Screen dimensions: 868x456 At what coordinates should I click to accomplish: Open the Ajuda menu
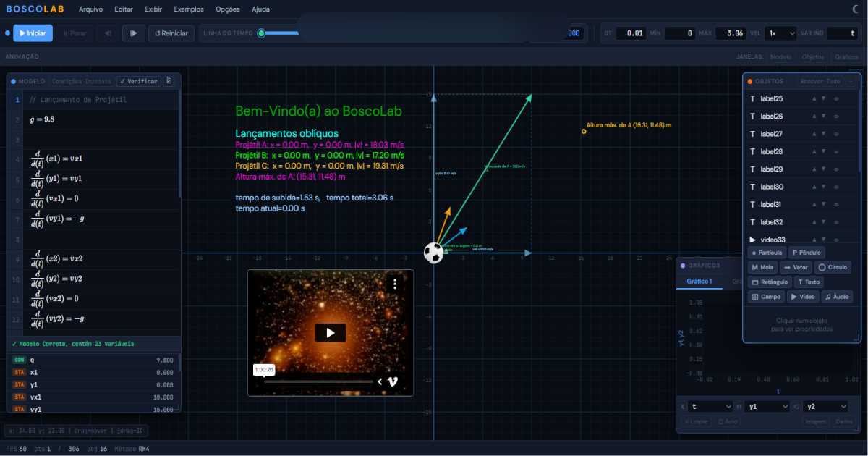tap(260, 9)
